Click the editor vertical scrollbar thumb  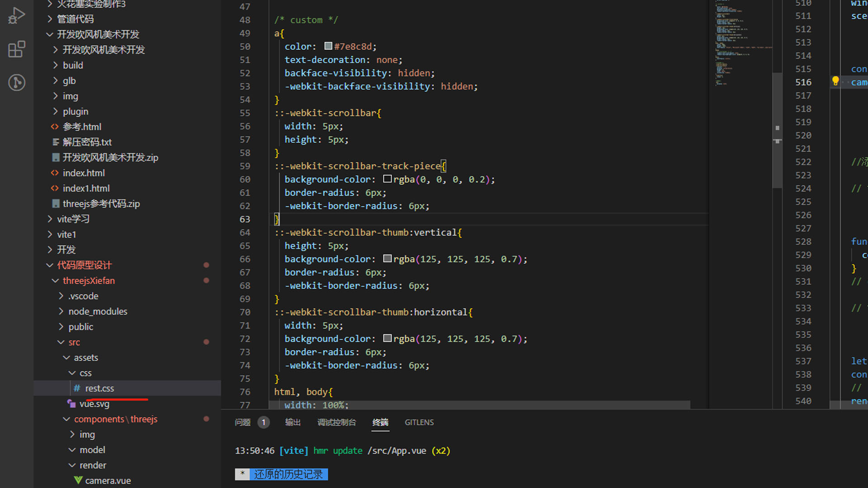pyautogui.click(x=777, y=130)
